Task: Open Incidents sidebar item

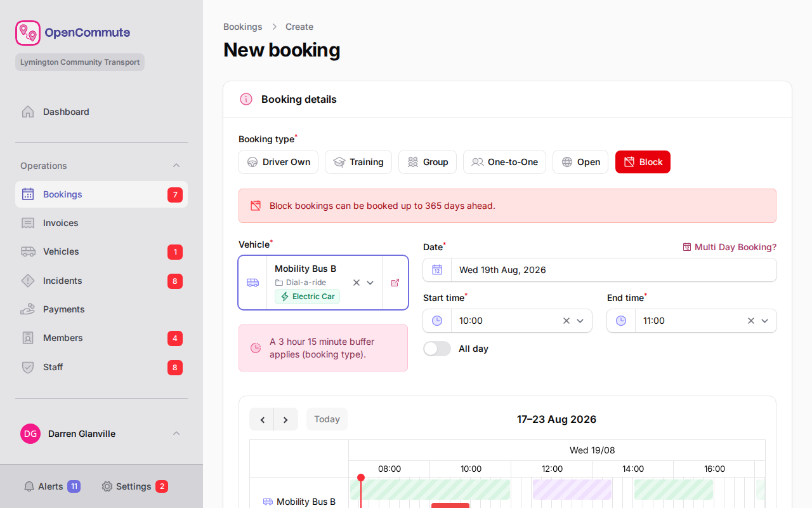Action: (x=101, y=281)
